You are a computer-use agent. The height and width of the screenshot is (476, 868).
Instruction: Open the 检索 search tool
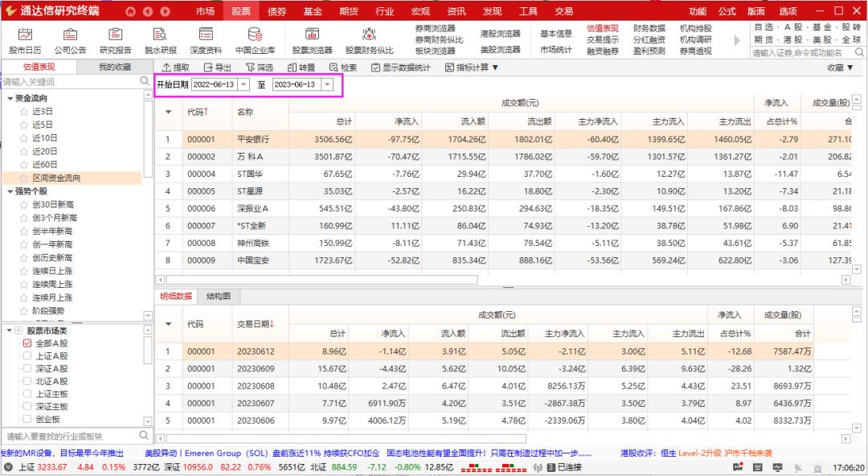point(347,68)
